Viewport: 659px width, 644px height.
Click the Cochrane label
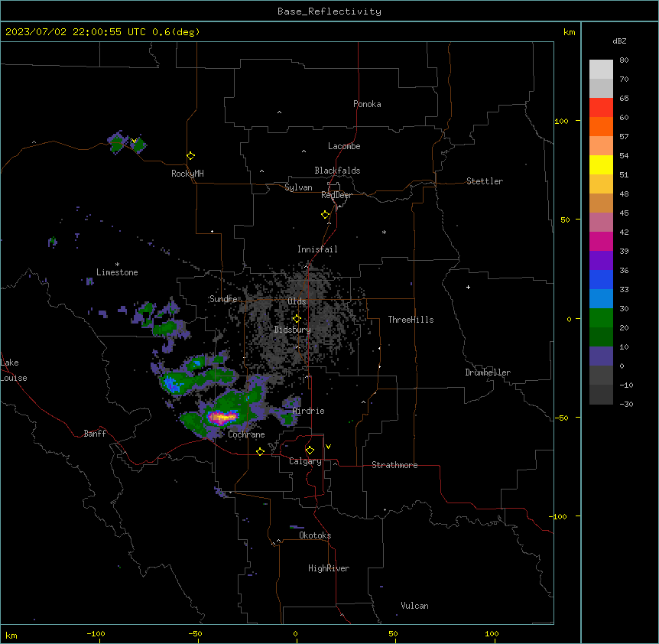pos(246,434)
